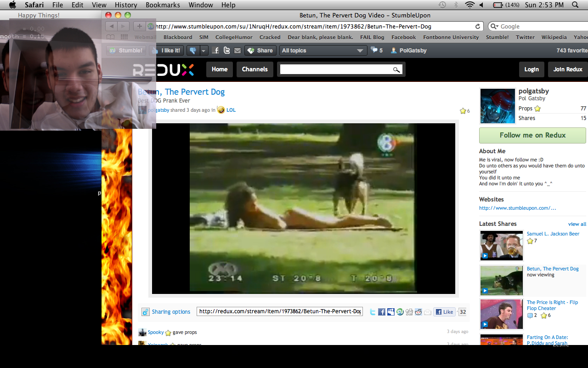Open the Samuel L. Jackson Beer link
Screen dimensions: 588x368
553,234
